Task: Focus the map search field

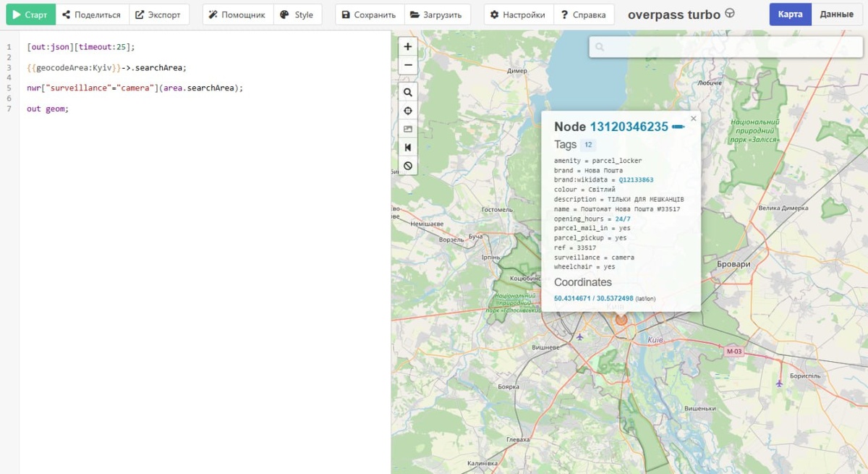Action: tap(726, 47)
